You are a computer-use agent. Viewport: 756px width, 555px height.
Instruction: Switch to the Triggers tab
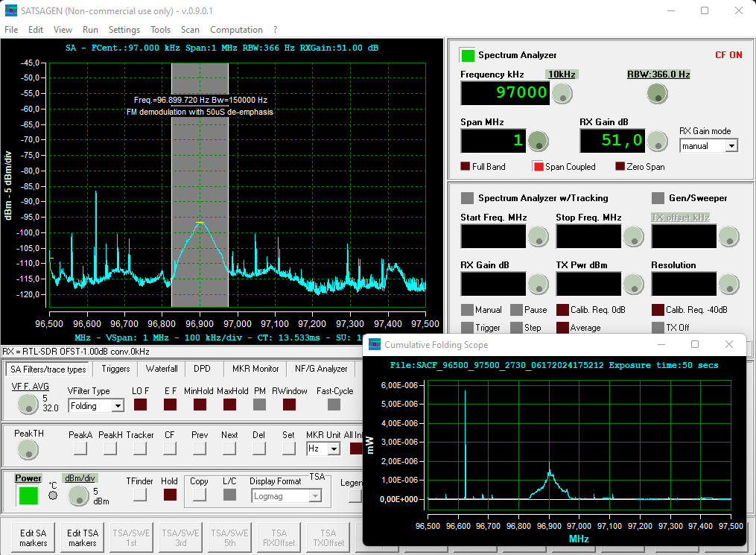click(115, 369)
